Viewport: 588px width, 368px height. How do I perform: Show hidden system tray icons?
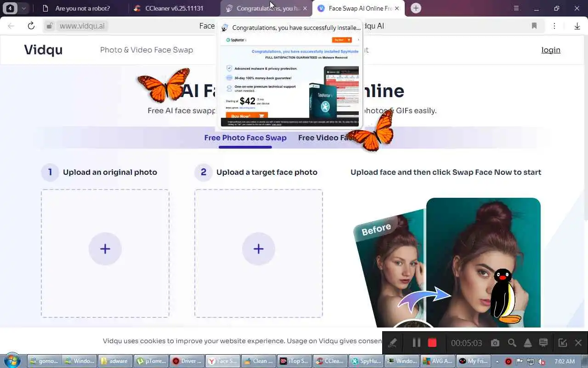pyautogui.click(x=497, y=362)
